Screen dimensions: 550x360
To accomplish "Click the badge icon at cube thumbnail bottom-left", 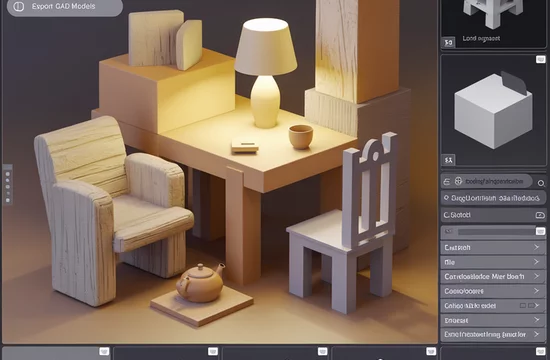I will coord(448,160).
